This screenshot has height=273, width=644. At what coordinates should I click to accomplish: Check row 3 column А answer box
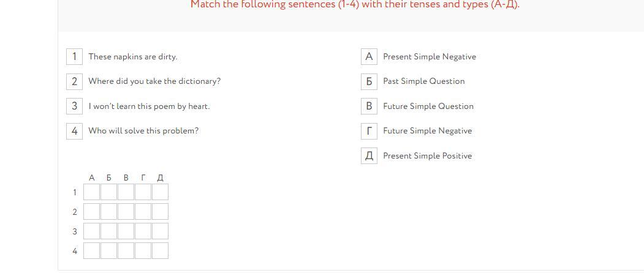[x=91, y=231]
